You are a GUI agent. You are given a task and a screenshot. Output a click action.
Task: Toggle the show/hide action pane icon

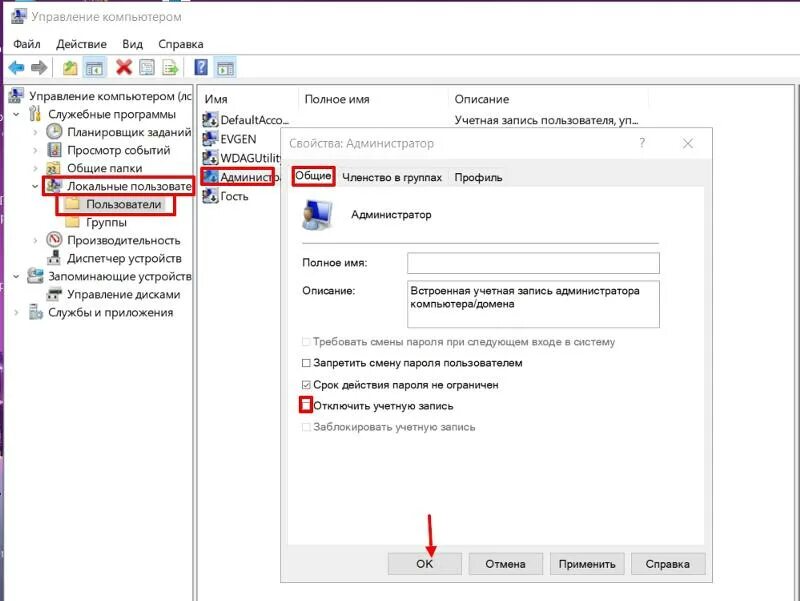pos(225,67)
